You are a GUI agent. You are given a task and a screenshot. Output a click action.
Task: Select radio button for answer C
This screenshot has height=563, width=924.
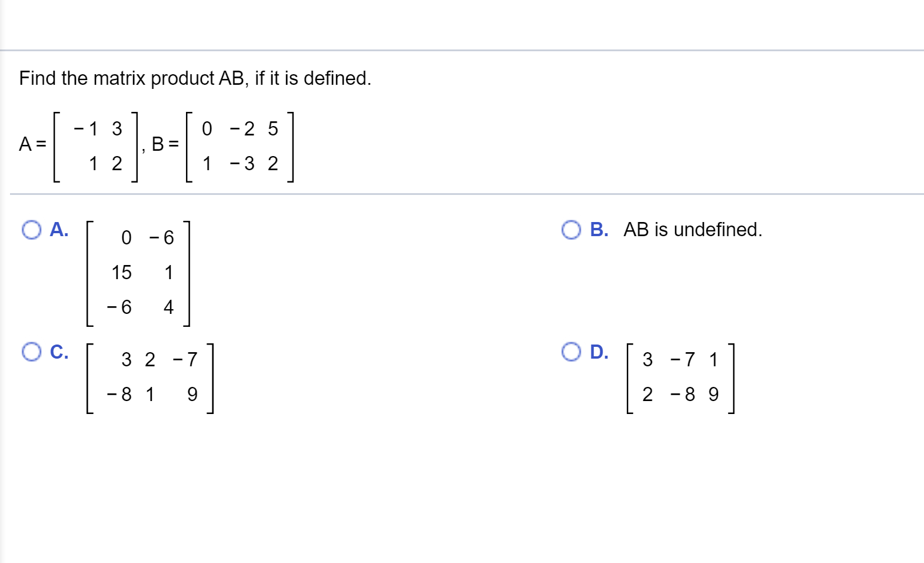click(31, 352)
